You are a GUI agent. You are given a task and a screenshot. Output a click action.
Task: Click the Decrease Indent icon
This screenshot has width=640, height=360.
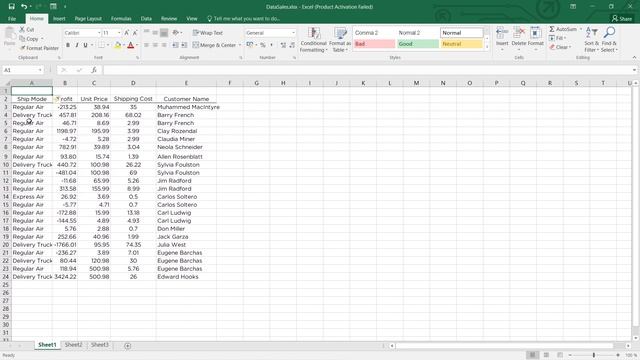point(175,45)
